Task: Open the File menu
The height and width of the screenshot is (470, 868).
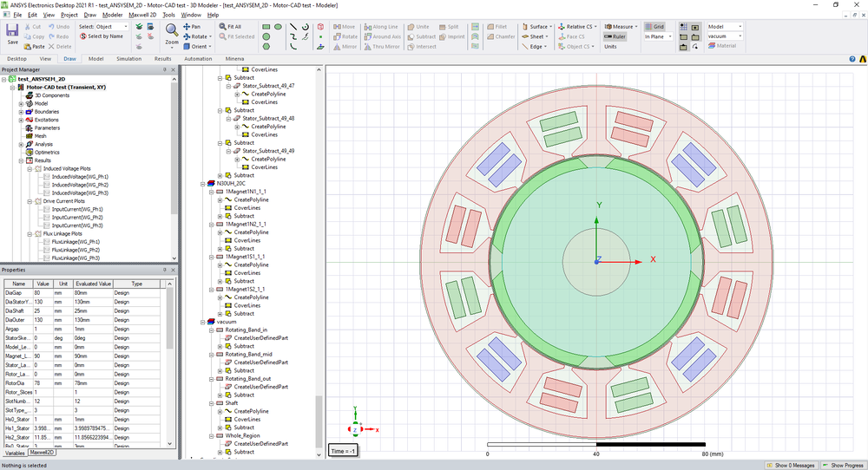Action: click(17, 15)
